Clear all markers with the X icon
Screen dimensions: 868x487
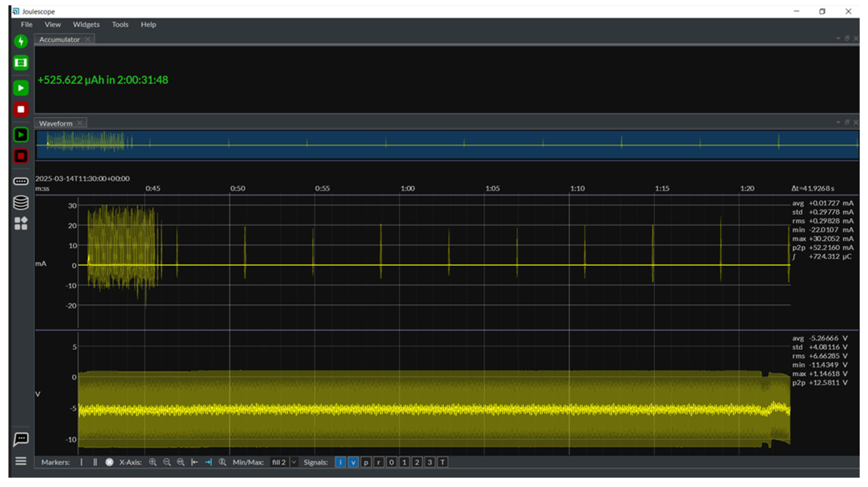click(x=109, y=462)
